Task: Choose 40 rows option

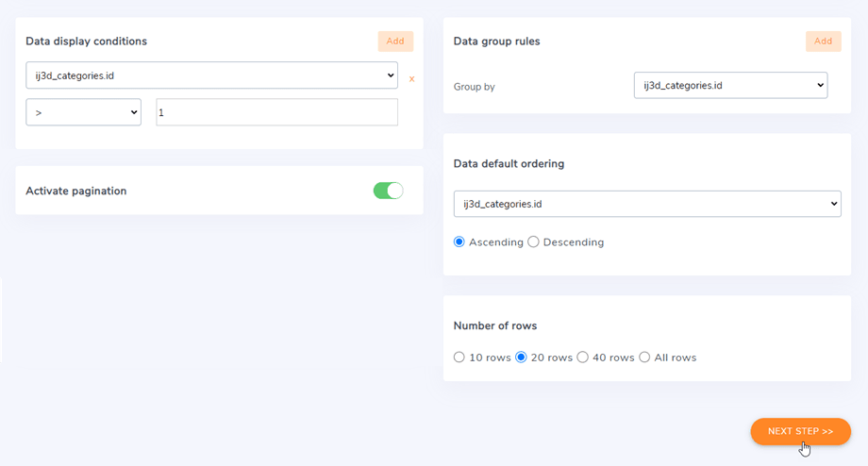Action: (583, 358)
